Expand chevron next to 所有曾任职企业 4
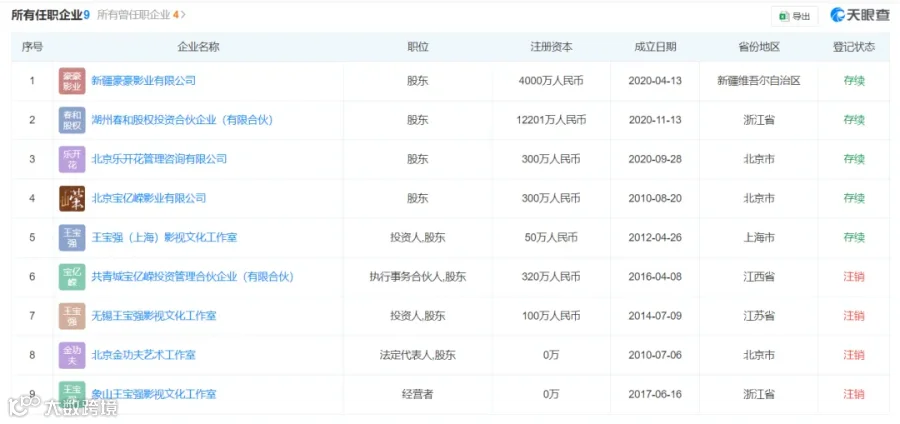 click(x=183, y=15)
